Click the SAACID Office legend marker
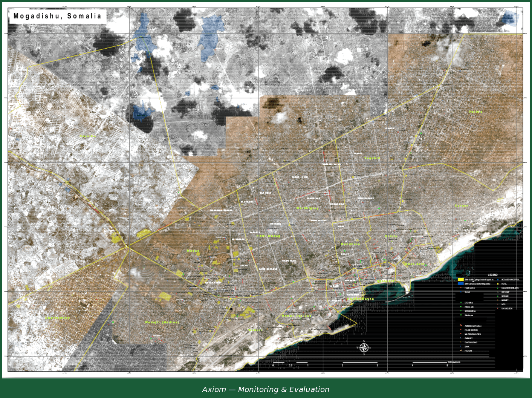 coord(461,311)
